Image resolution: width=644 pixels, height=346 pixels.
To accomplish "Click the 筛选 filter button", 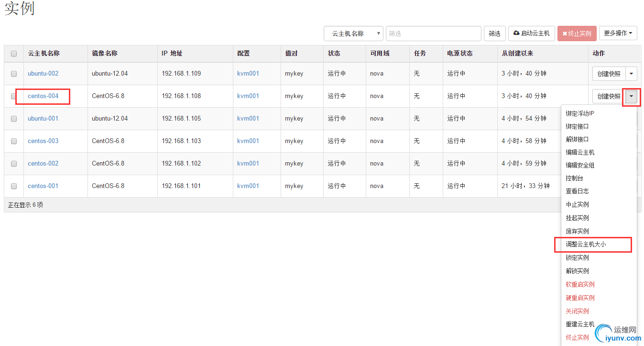I will 494,33.
